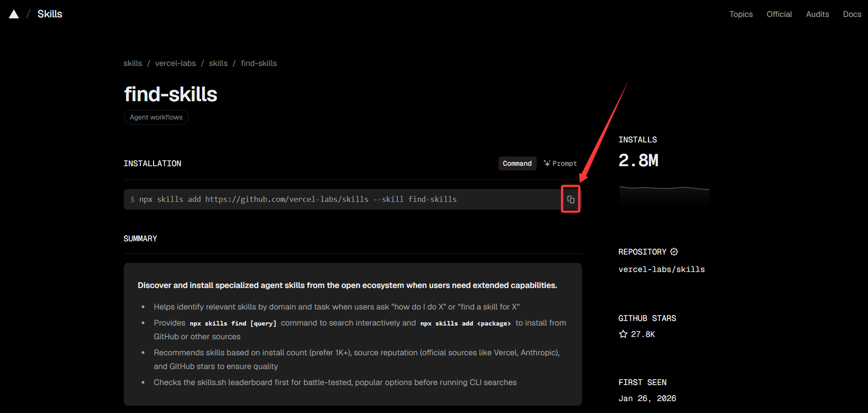Open the skills breadcrumb after vercel-labs
This screenshot has width=868, height=413.
tap(218, 63)
